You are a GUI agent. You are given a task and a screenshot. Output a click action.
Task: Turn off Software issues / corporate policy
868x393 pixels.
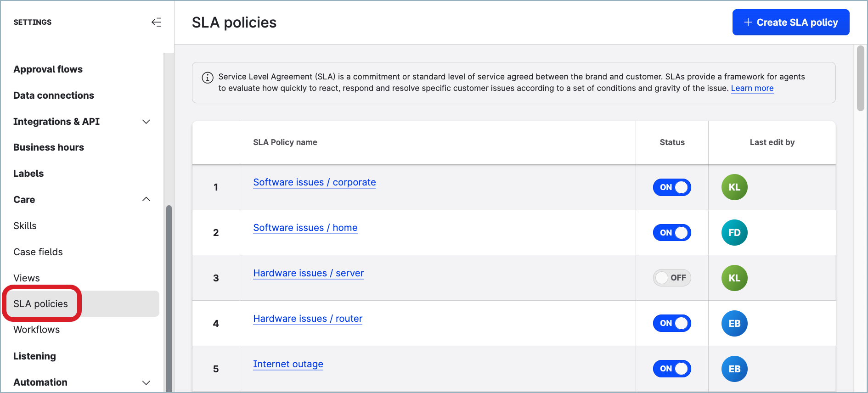click(x=671, y=187)
